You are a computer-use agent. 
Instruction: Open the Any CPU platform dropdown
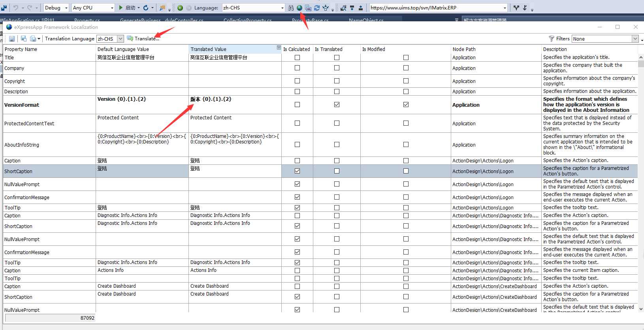click(112, 8)
